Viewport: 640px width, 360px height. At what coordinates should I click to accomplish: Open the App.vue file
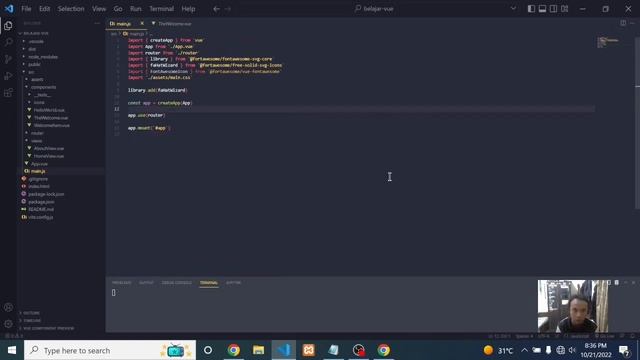[39, 164]
